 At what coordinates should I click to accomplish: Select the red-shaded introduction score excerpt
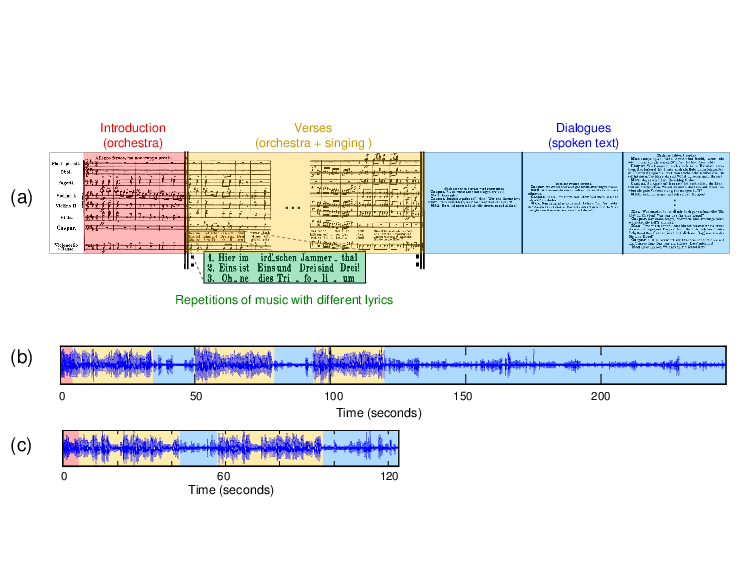[134, 202]
